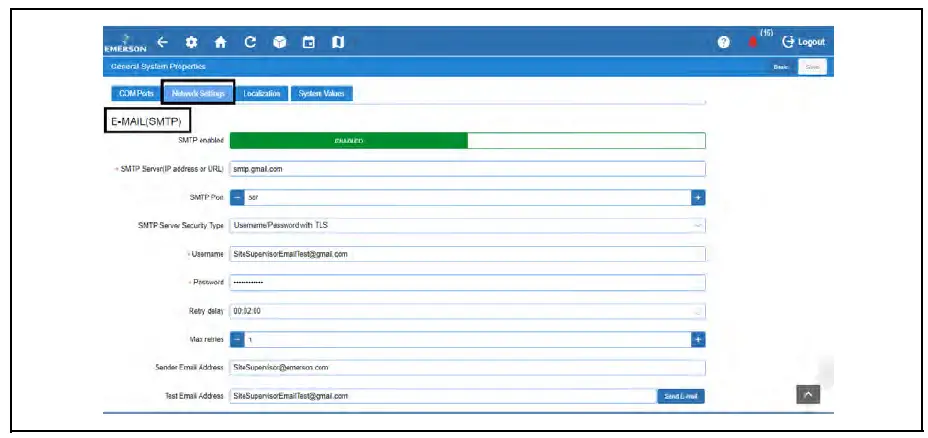Click into the Max retries value field
The height and width of the screenshot is (438, 928).
468,339
